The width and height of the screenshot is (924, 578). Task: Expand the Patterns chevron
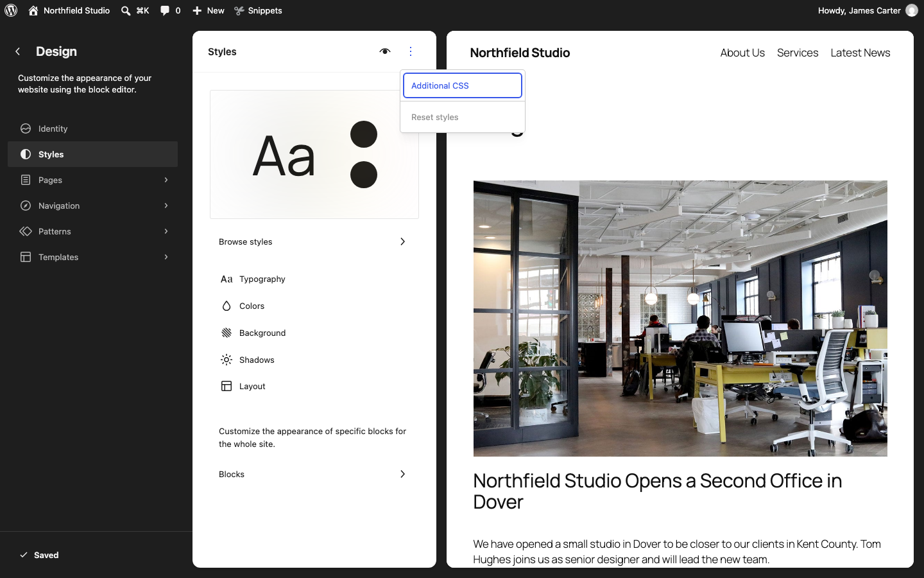pyautogui.click(x=166, y=231)
